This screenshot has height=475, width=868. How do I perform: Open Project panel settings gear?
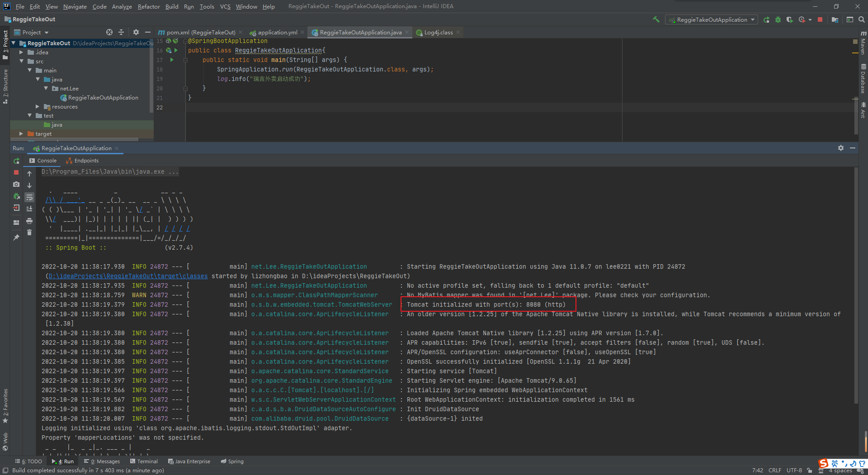click(x=136, y=32)
